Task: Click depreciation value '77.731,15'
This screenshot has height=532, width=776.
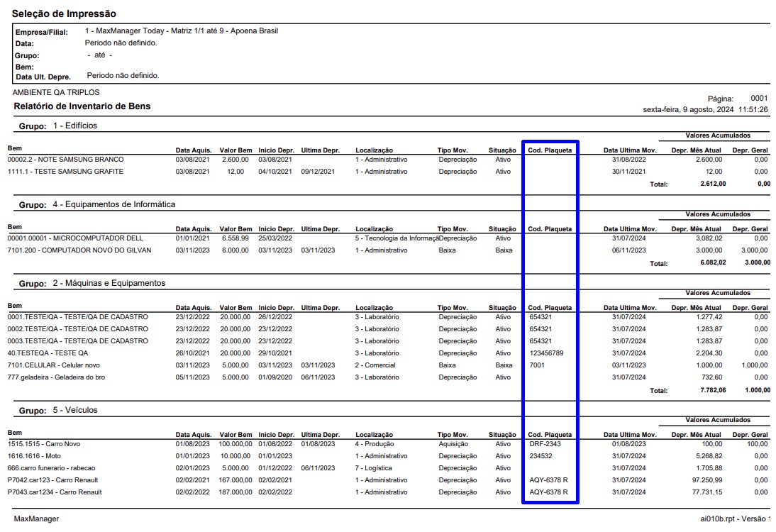Action: 707,492
